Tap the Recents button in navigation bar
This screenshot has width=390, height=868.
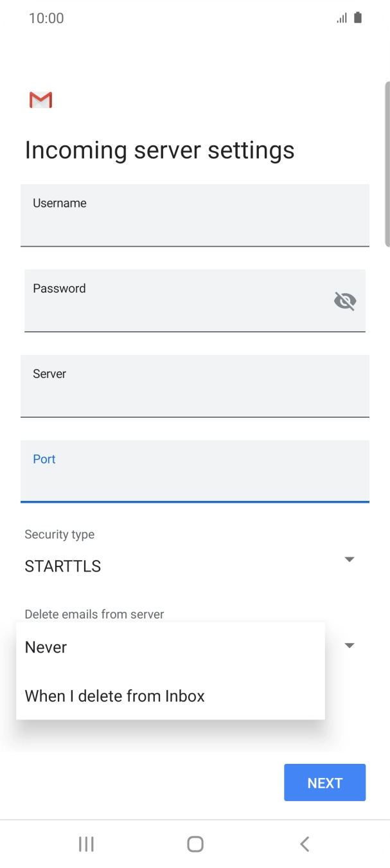85,844
